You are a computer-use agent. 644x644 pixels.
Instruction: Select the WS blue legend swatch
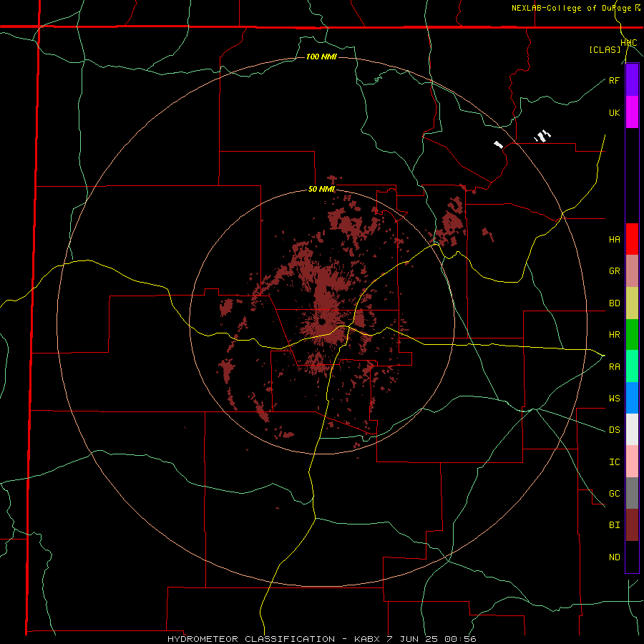(x=632, y=398)
